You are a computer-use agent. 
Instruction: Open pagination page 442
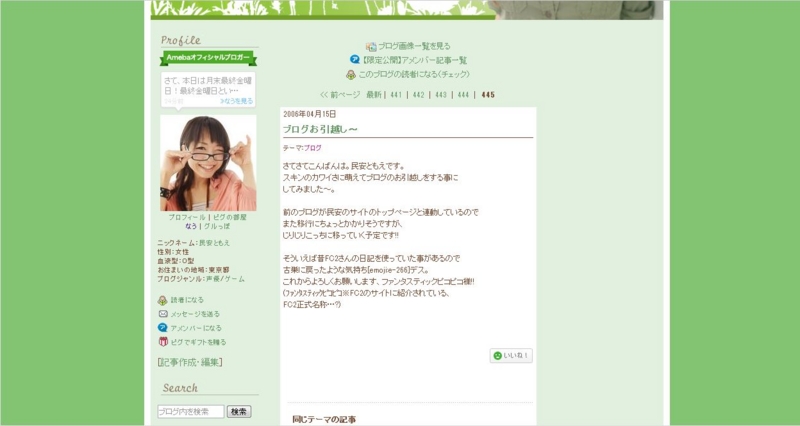[x=418, y=95]
